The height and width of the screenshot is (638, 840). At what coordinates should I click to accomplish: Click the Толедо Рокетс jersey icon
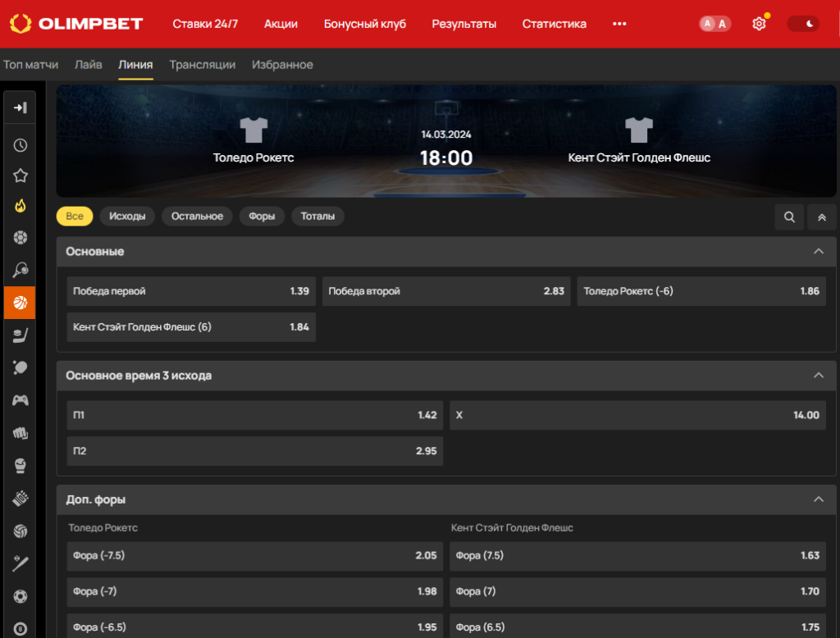[x=253, y=130]
